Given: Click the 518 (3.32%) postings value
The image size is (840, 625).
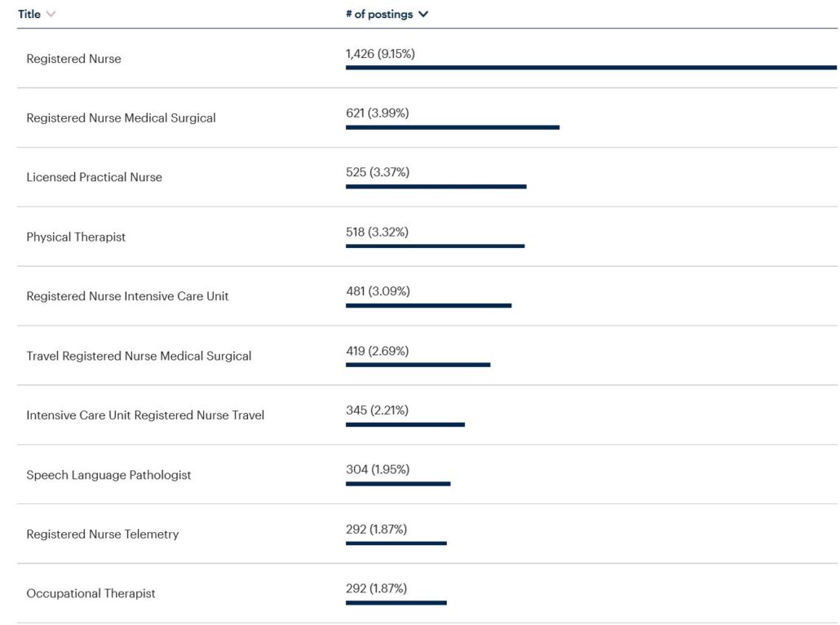Looking at the screenshot, I should 377,232.
